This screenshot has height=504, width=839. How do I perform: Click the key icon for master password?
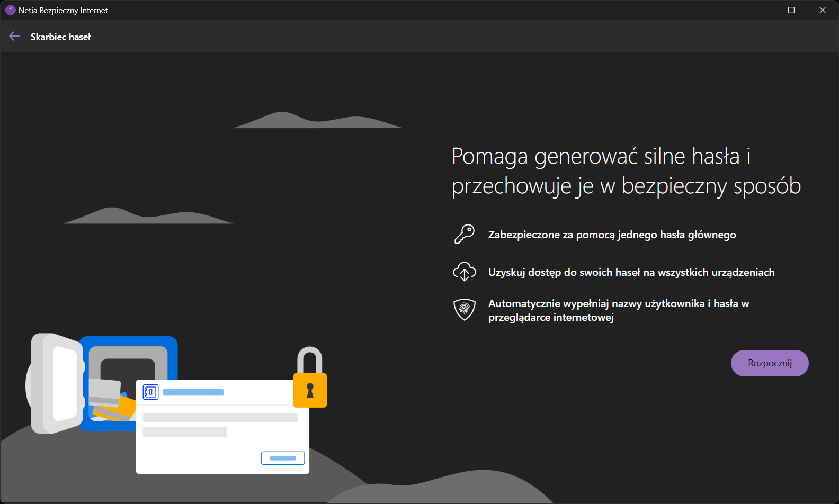(x=465, y=234)
